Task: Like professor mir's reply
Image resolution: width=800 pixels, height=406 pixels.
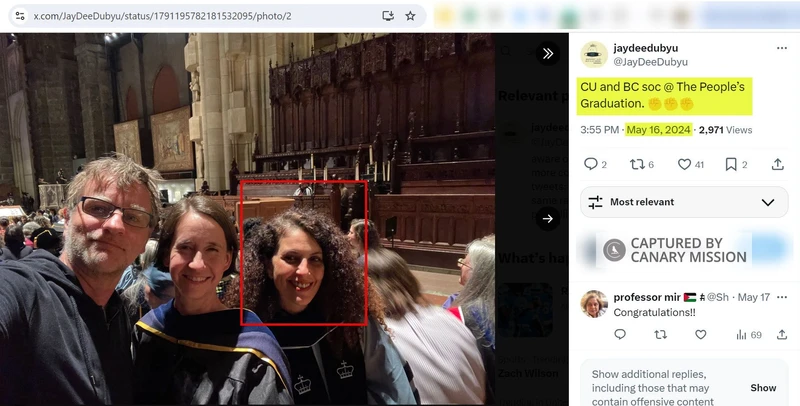Action: click(701, 335)
